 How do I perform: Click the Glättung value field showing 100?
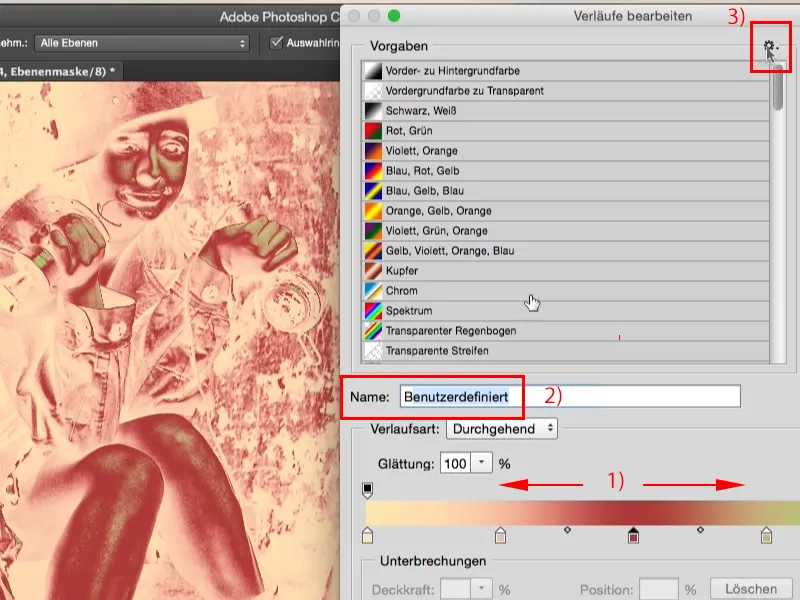click(x=456, y=463)
